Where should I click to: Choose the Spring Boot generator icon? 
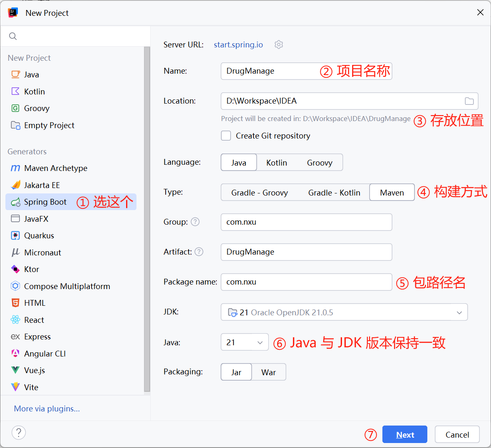point(15,202)
